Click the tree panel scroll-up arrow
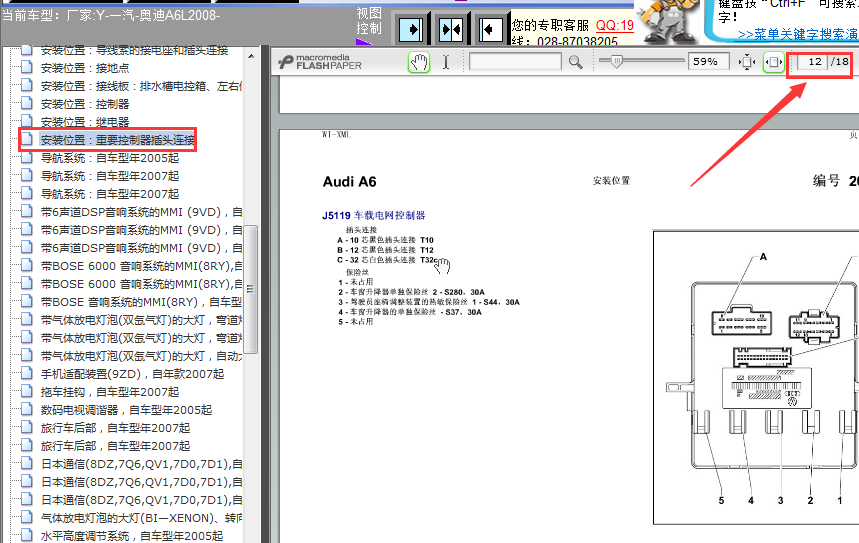This screenshot has height=543, width=859. (x=251, y=56)
